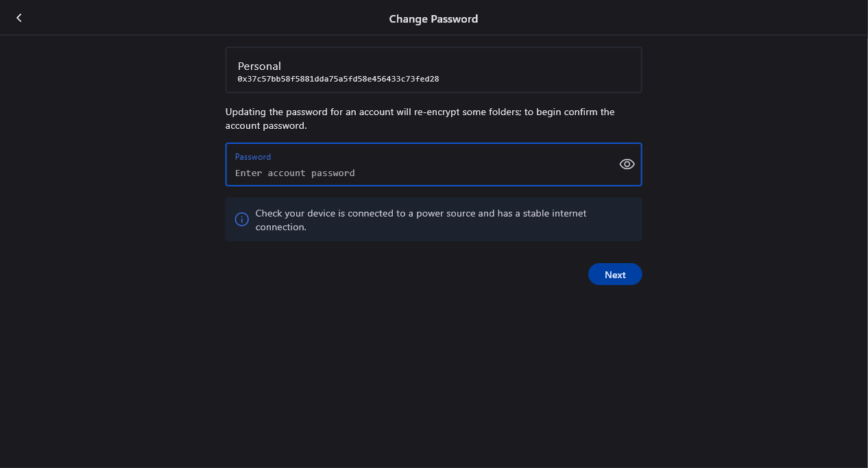Go back using the top-left arrow
The width and height of the screenshot is (868, 468).
(x=19, y=18)
